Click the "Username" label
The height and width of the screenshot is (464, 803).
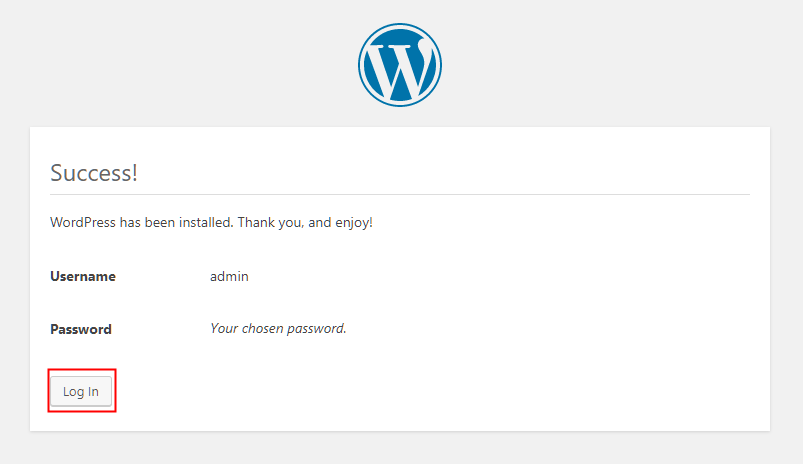83,276
